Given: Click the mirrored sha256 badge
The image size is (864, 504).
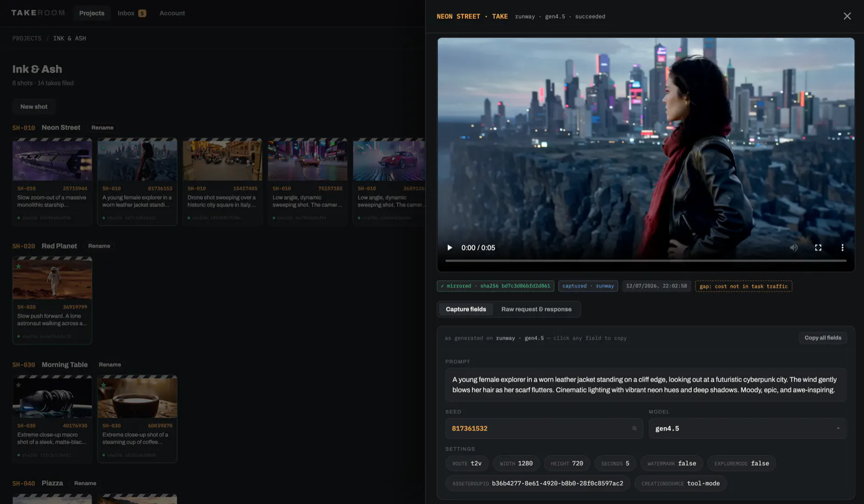Looking at the screenshot, I should pos(495,286).
